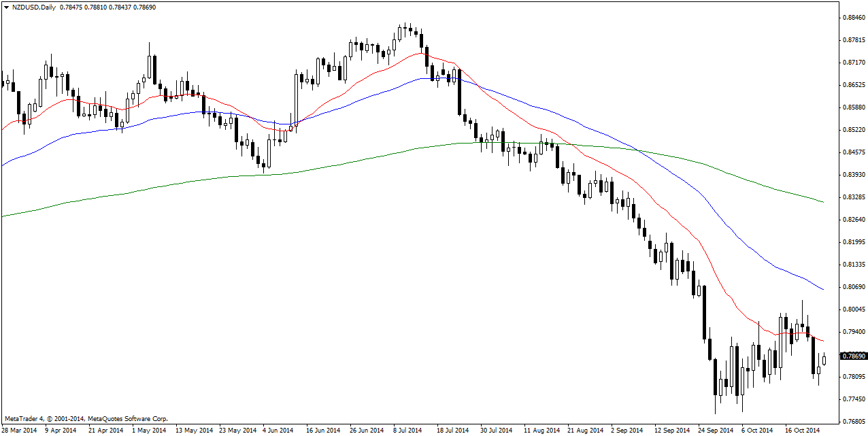
Task: Click the tall black candle above 24 Sep
Action: (704, 313)
